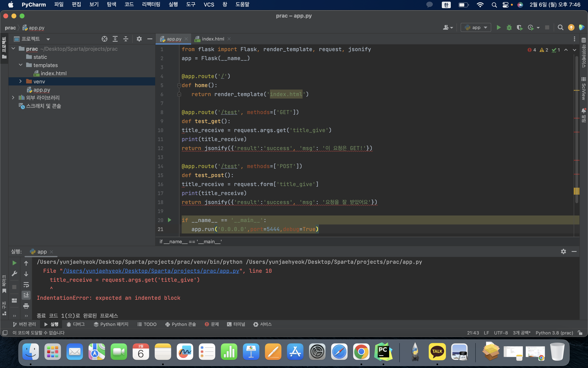Open the SciView side panel

click(584, 89)
